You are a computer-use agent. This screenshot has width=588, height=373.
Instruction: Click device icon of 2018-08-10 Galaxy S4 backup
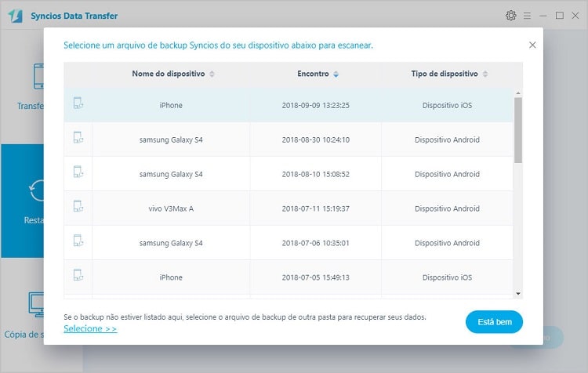coord(78,172)
